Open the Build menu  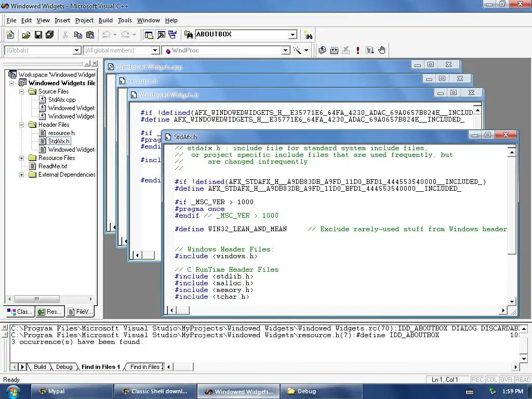point(105,20)
